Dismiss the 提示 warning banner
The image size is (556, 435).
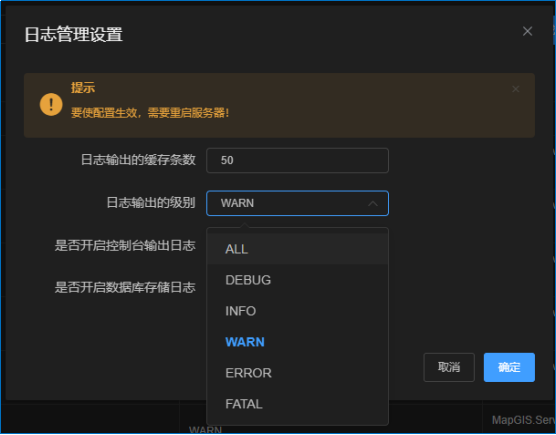(515, 89)
